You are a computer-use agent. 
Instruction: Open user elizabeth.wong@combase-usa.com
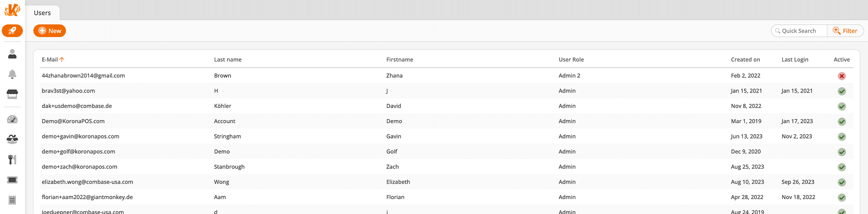tap(87, 182)
